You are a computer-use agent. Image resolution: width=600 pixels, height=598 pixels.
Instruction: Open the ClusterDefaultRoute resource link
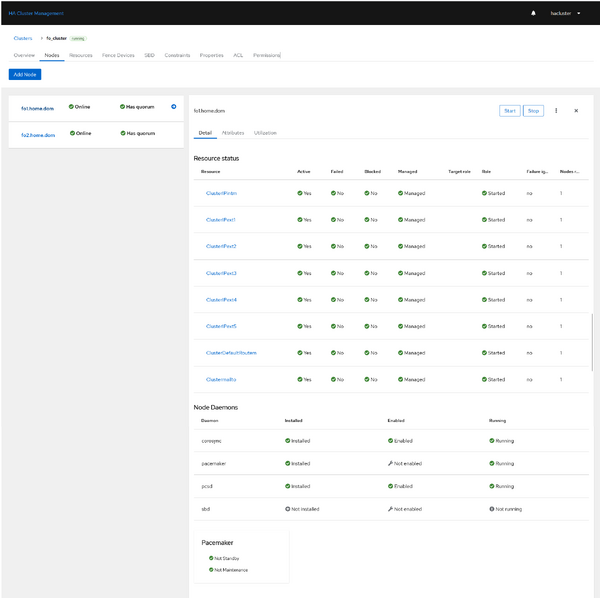click(x=231, y=353)
